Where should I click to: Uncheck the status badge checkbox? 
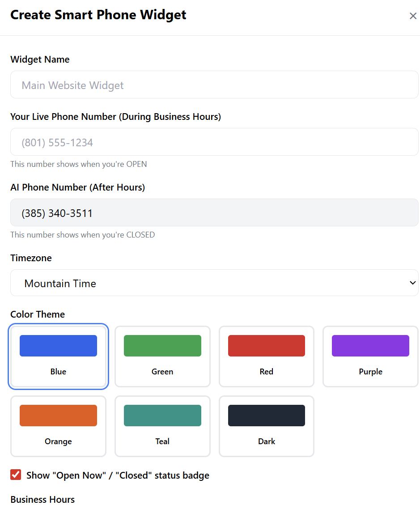point(16,475)
